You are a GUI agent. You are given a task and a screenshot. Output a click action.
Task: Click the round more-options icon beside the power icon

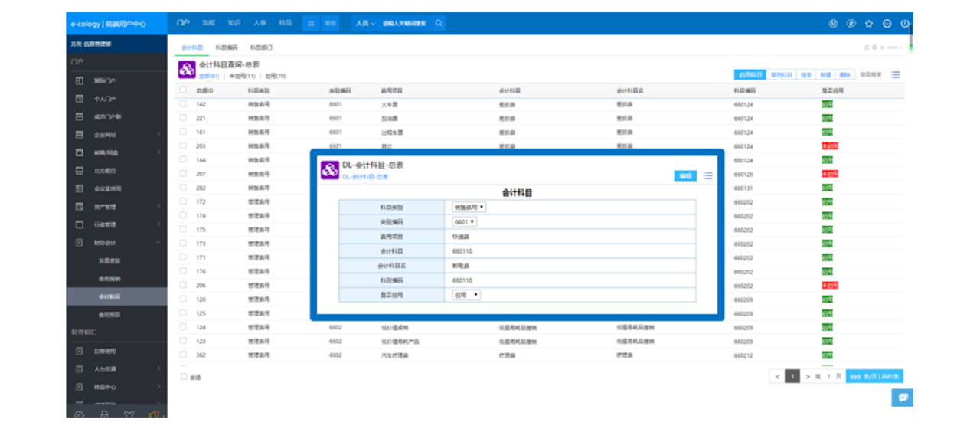(887, 24)
